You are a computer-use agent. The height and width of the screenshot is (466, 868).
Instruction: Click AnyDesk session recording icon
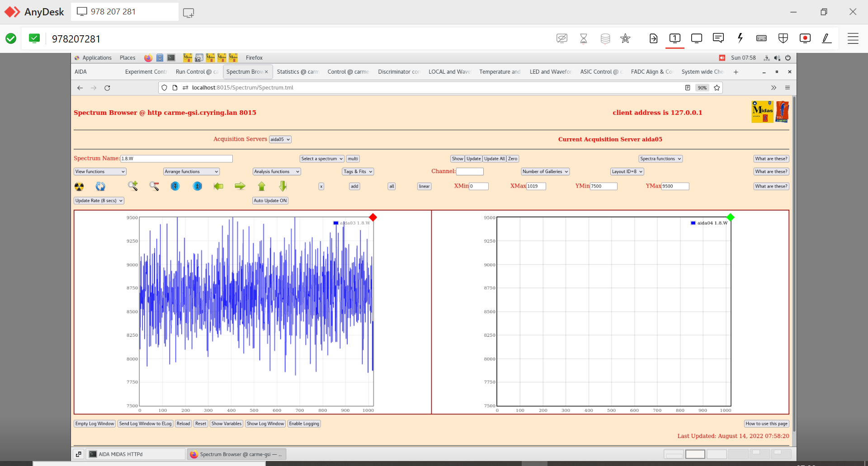805,38
